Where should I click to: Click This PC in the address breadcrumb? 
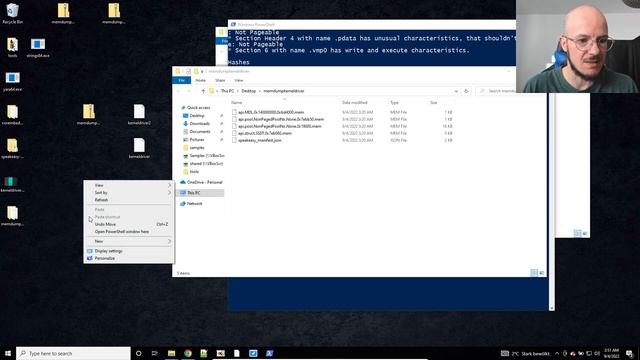point(227,91)
